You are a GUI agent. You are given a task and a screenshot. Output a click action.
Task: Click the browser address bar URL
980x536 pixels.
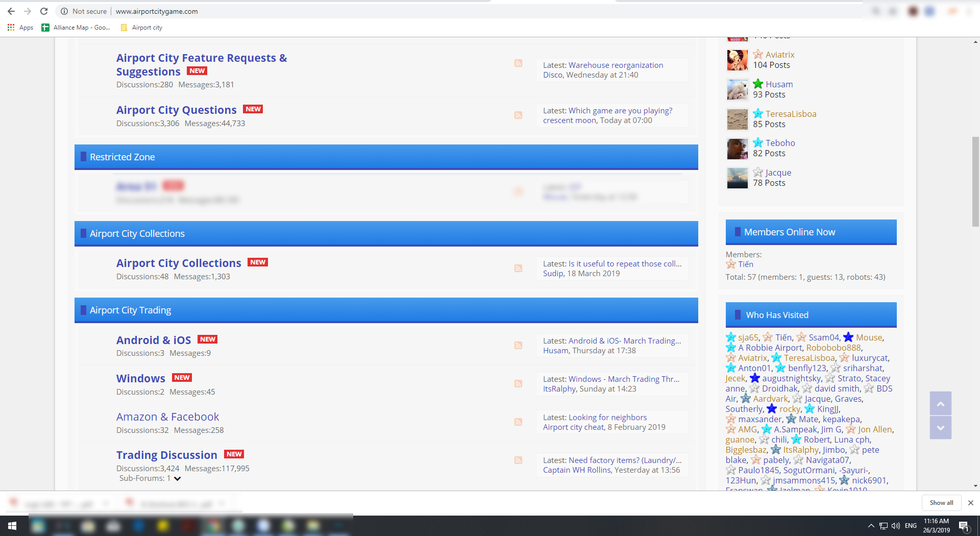pos(157,11)
